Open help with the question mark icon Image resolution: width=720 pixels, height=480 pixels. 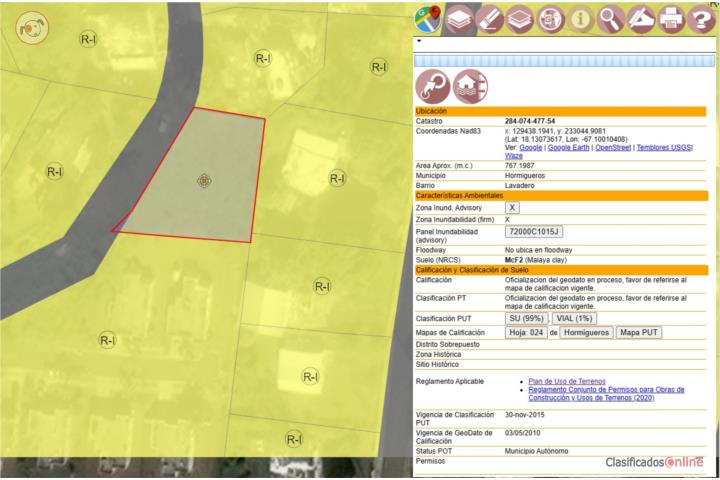point(701,19)
